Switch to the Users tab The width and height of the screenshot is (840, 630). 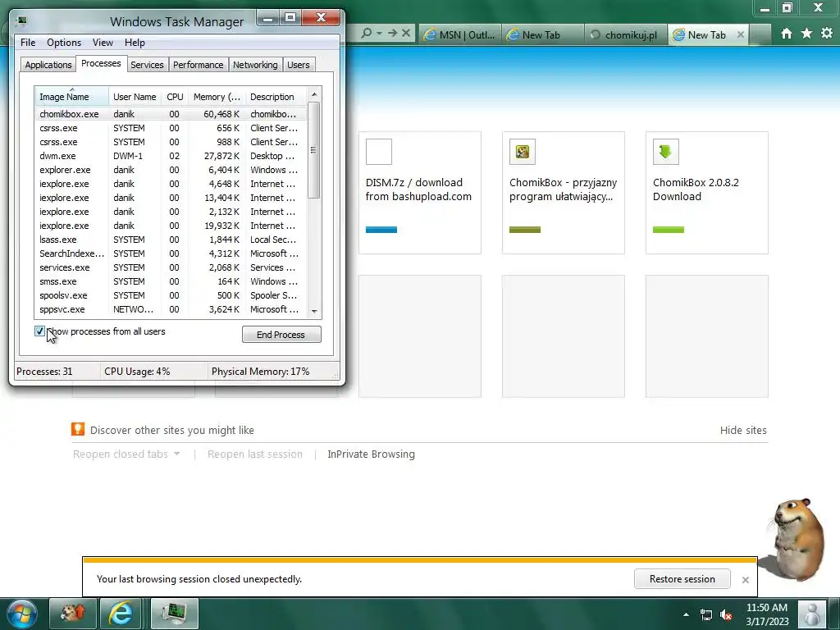click(299, 65)
